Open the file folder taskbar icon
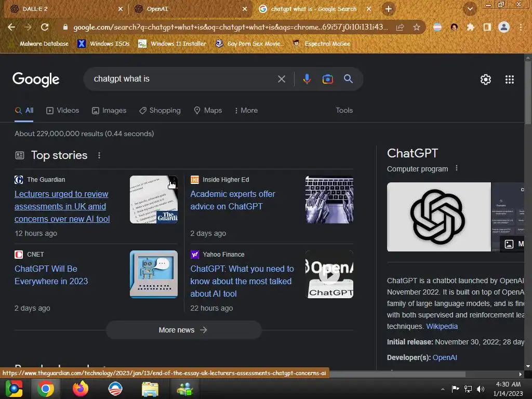532x399 pixels. coord(150,389)
